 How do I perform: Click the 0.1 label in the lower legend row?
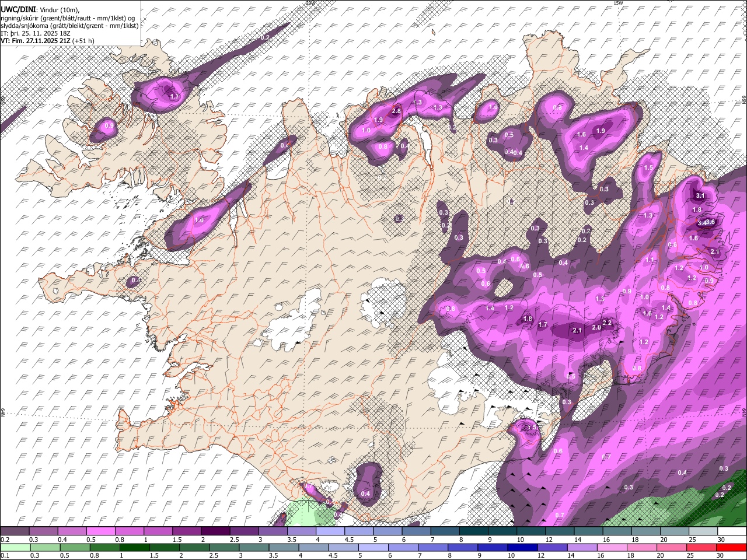[x=5, y=556]
